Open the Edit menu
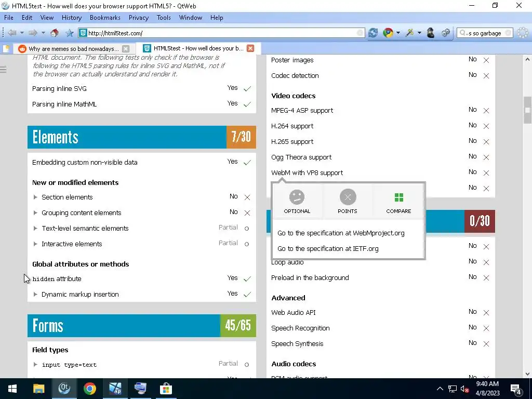 27,18
